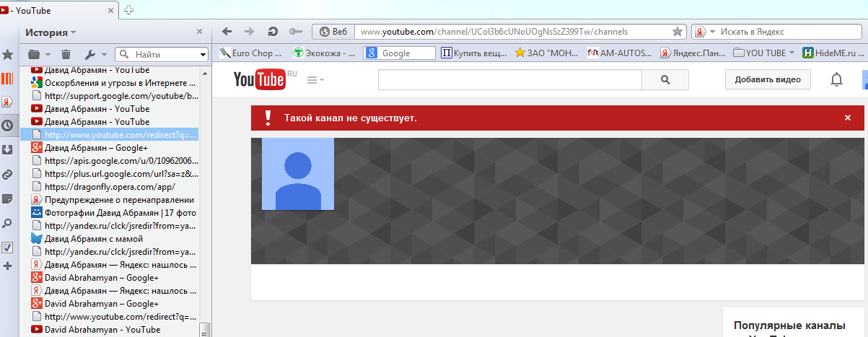Open the Экокожа bookmark

click(x=324, y=53)
